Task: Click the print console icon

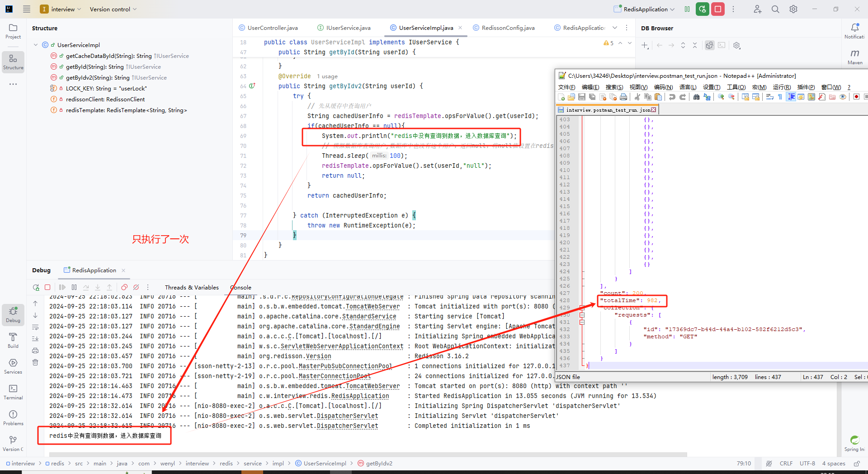Action: pyautogui.click(x=35, y=351)
